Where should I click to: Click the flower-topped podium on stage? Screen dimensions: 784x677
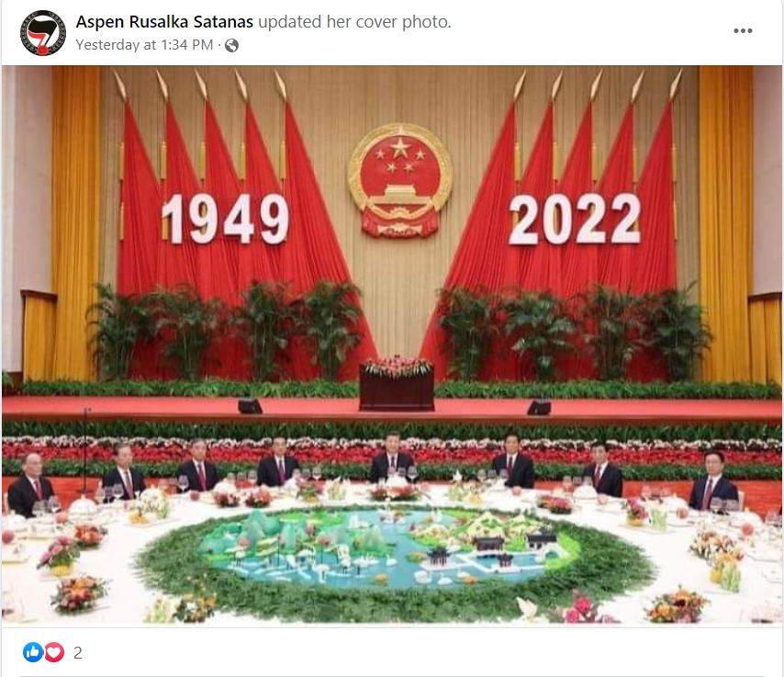(397, 383)
